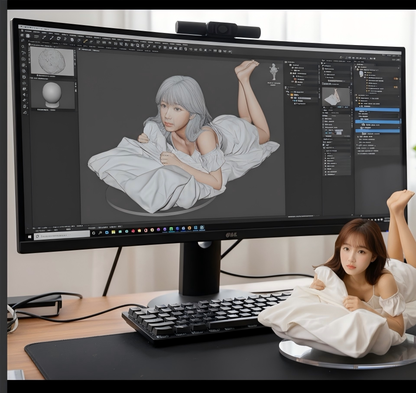Click the small statue navigation thumbnail in viewport corner
This screenshot has width=416, height=393.
274,72
